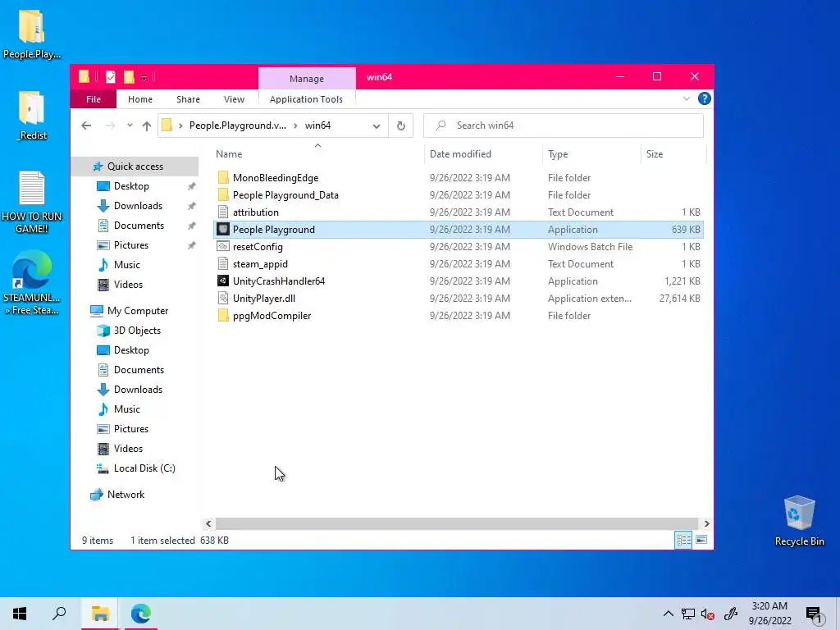
Task: Click the Windows Batch File type cell
Action: coord(590,247)
